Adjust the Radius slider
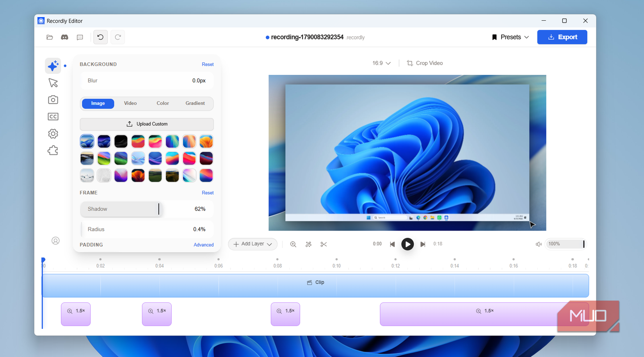 (x=147, y=229)
